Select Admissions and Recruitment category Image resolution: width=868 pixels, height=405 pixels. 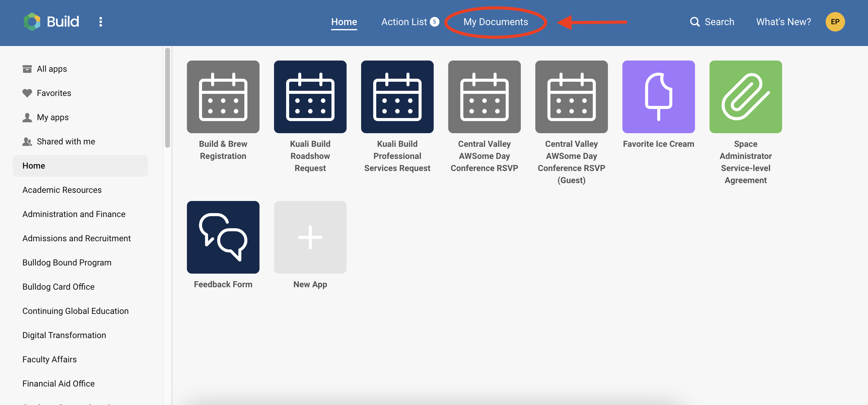tap(77, 239)
